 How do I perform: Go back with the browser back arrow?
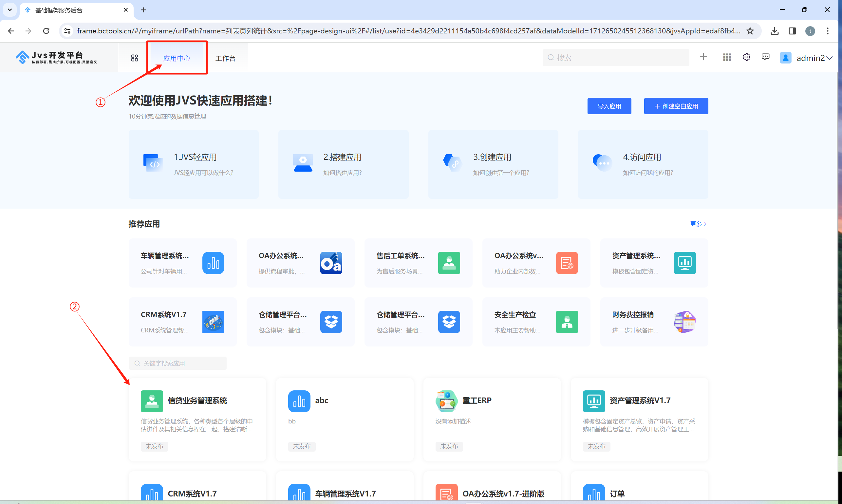point(11,31)
